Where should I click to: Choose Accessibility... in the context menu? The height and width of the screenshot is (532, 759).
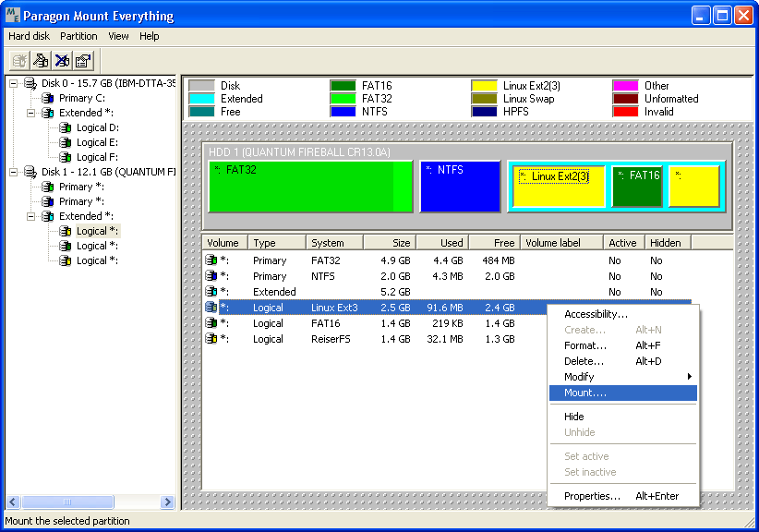623,314
